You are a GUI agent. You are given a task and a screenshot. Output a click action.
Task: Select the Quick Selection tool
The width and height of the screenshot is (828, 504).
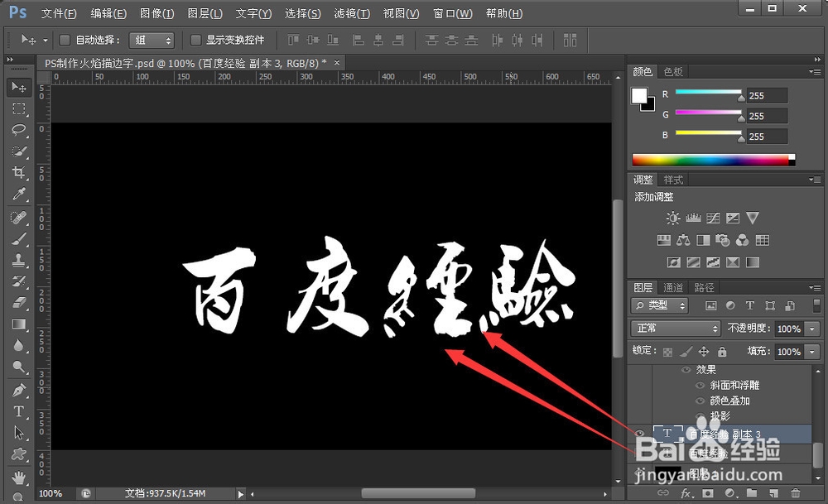click(x=19, y=151)
